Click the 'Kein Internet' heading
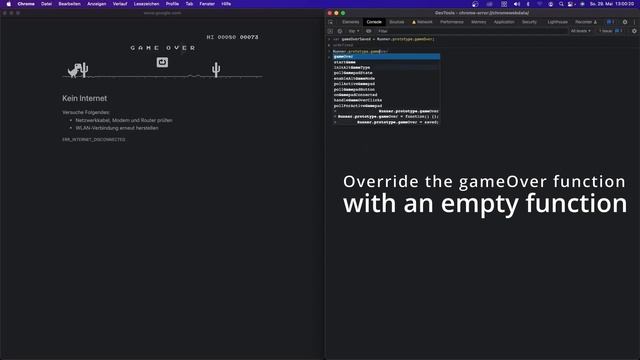This screenshot has width=640, height=360. point(84,98)
